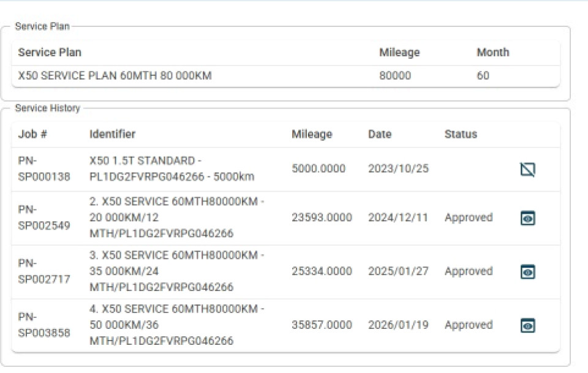
Task: Select the 50 000KM/36 MTH identifier text
Action: coord(176,325)
